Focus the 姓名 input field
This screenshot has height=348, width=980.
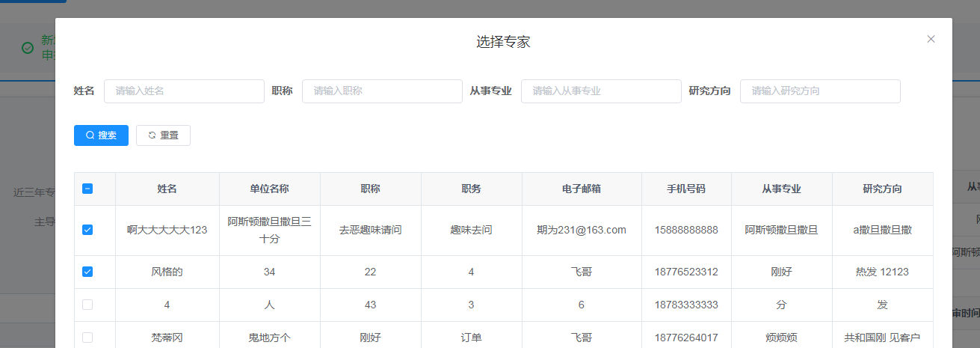click(184, 91)
